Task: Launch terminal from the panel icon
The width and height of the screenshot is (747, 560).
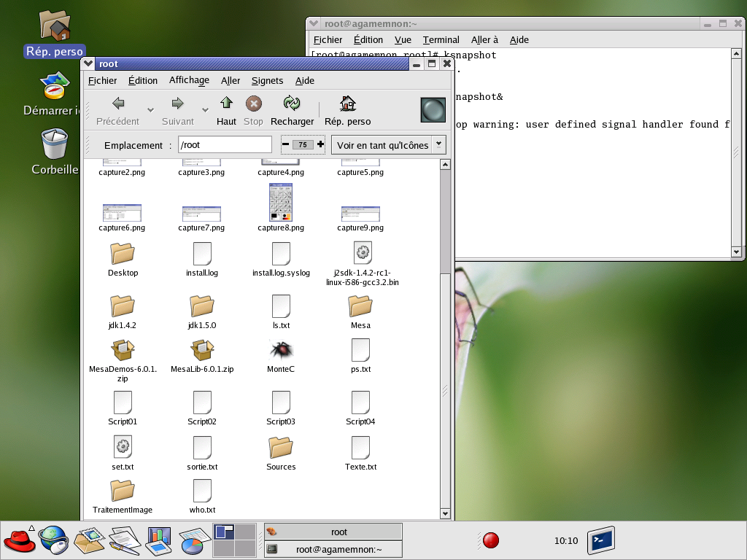Action: point(601,540)
